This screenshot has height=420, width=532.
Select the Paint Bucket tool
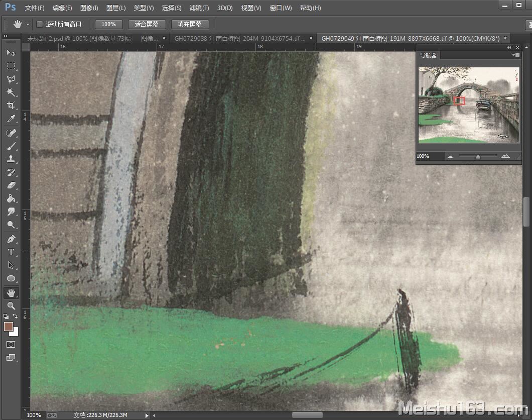point(11,198)
